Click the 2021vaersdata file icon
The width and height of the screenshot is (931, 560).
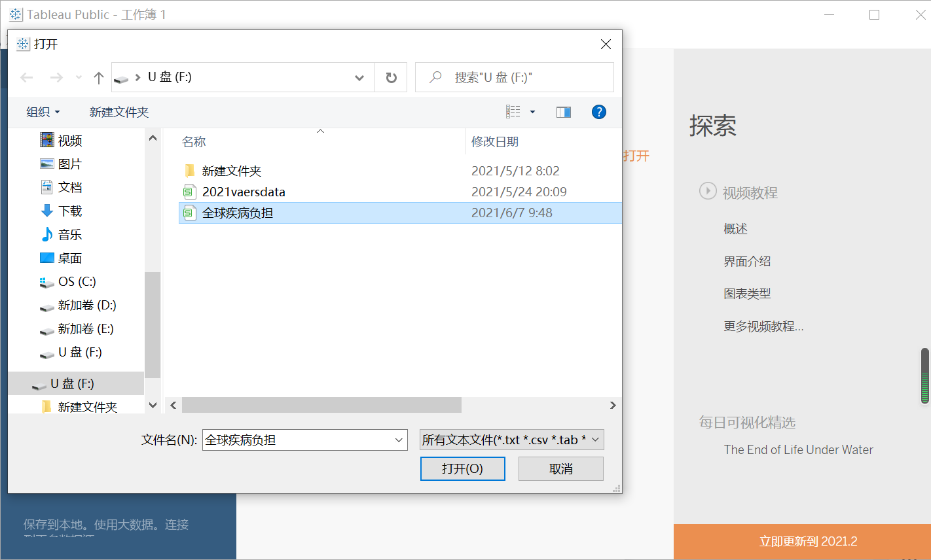click(x=189, y=192)
